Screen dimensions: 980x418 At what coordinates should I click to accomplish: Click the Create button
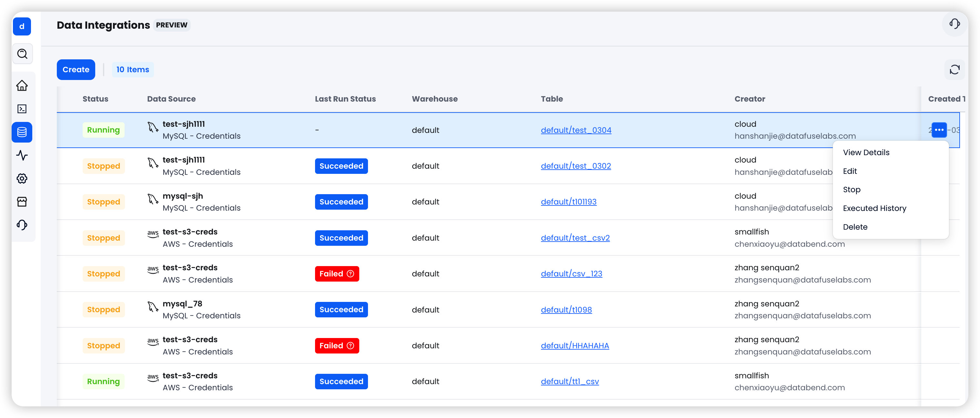[x=76, y=70]
